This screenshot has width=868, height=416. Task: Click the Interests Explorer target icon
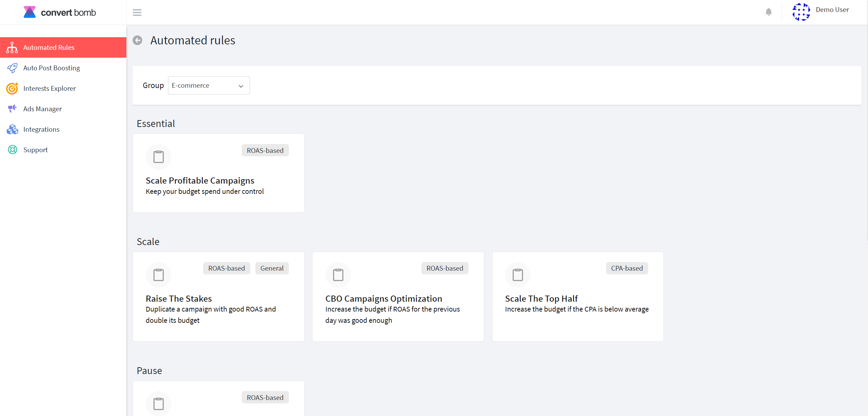[12, 88]
